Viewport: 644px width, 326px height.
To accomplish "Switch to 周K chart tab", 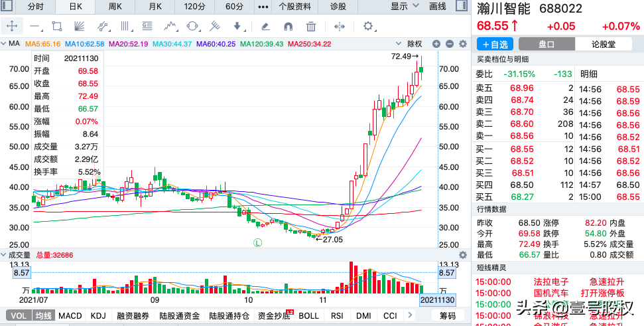I will point(115,7).
